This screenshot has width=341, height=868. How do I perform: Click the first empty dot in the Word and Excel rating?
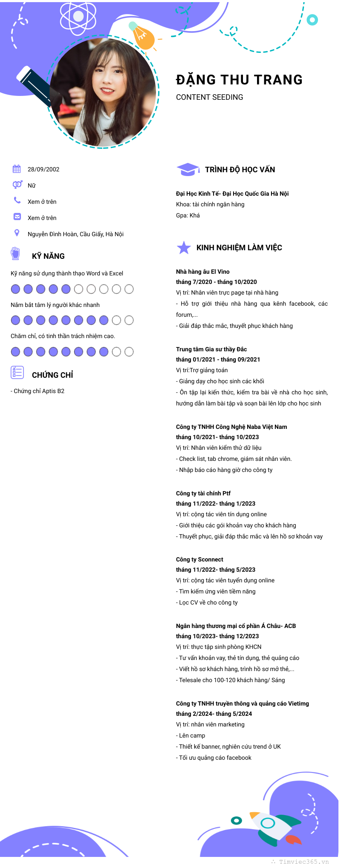pos(78,289)
